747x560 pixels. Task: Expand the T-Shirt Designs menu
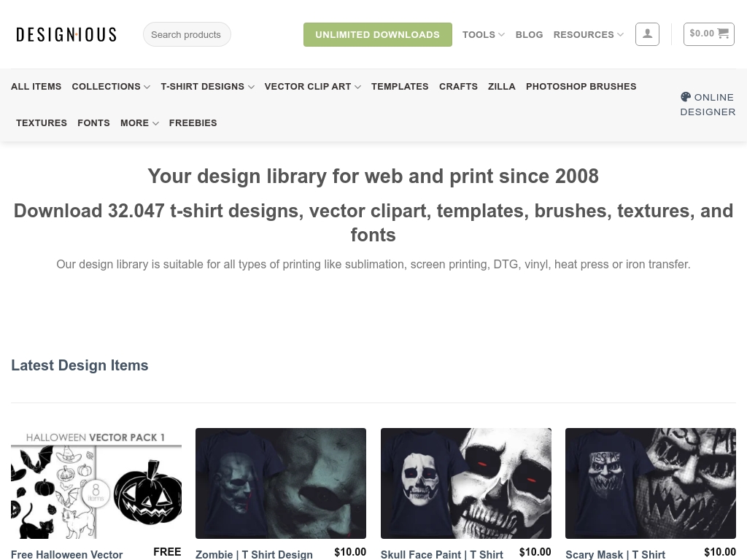pyautogui.click(x=207, y=87)
